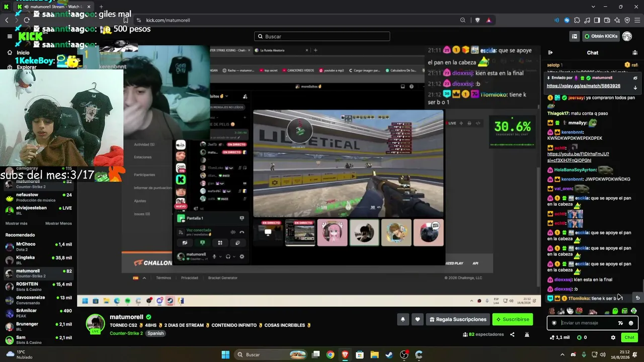This screenshot has height=362, width=644.
Task: Open a new browser tab with the plus
Action: [101, 7]
